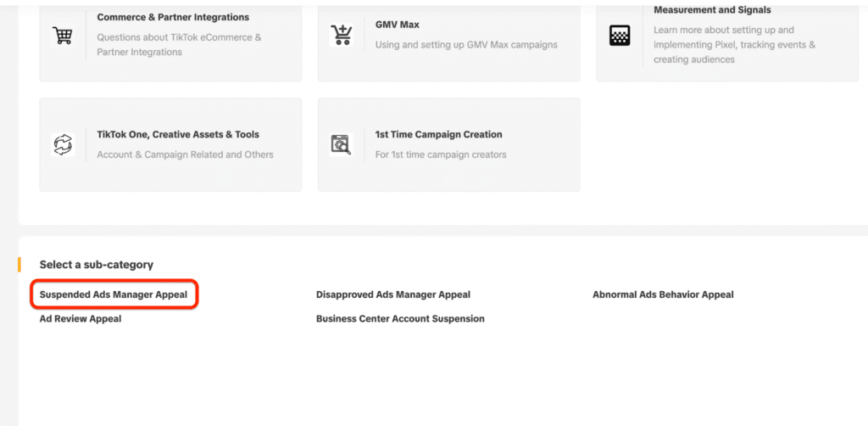Click the GMV Max cart icon

[x=341, y=36]
